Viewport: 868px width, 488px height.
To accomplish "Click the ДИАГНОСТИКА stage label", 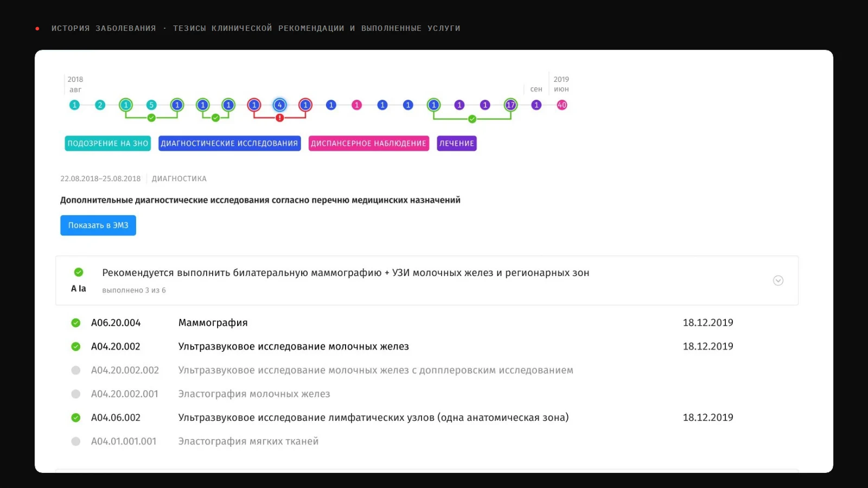I will 179,179.
